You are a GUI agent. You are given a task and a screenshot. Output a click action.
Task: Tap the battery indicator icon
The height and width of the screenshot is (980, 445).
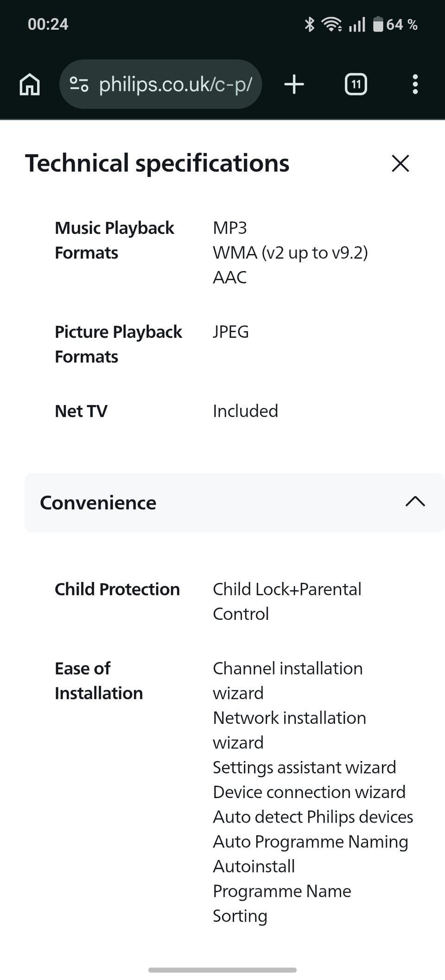click(x=378, y=24)
